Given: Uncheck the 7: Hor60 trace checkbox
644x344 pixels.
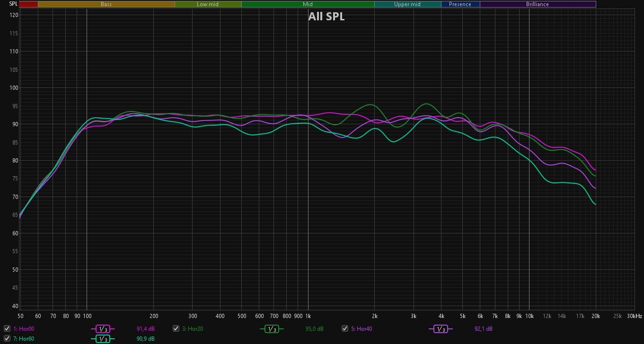Looking at the screenshot, I should (x=7, y=338).
